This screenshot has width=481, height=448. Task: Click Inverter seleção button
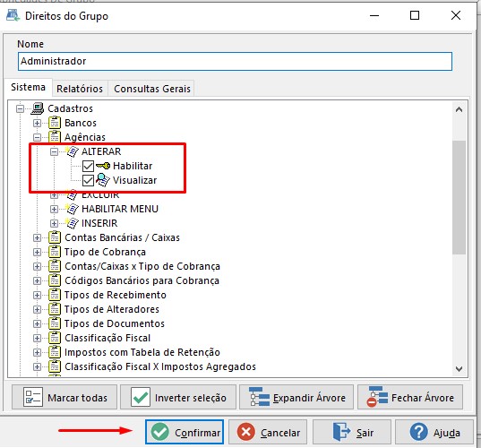coord(178,398)
